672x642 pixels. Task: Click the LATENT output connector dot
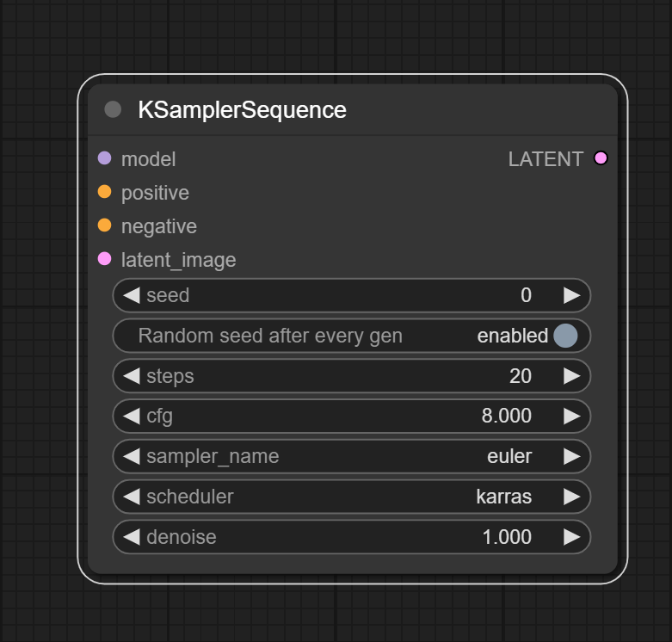tap(601, 158)
